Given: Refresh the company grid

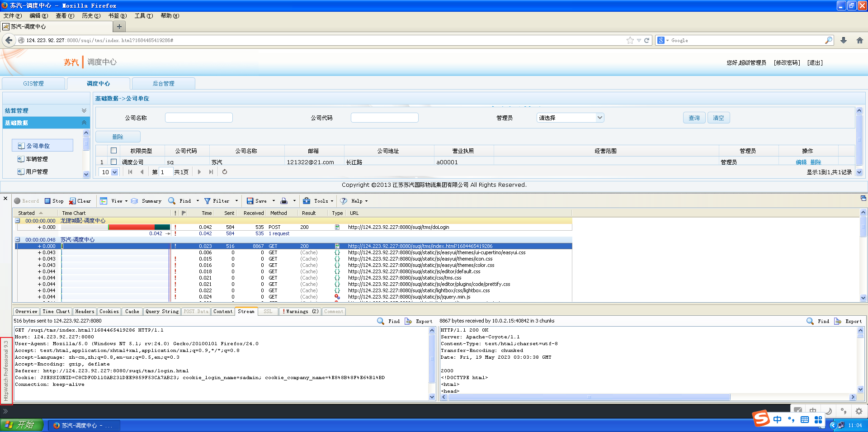Looking at the screenshot, I should (225, 172).
